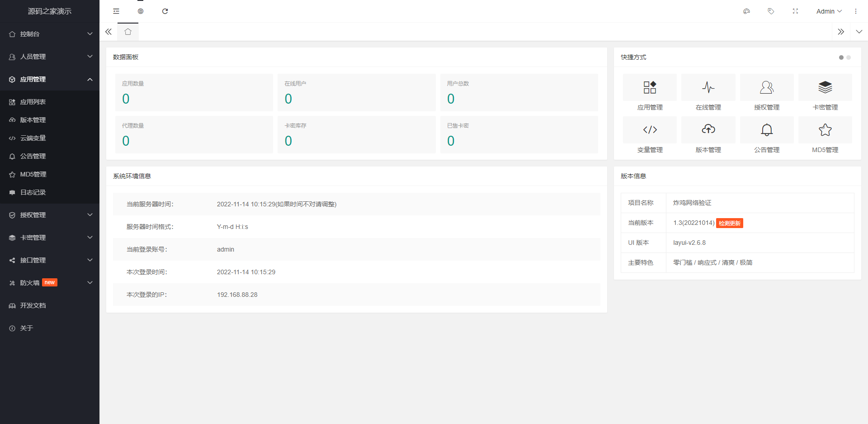The width and height of the screenshot is (868, 424).
Task: Open 版本管理 in sidebar
Action: (x=50, y=120)
